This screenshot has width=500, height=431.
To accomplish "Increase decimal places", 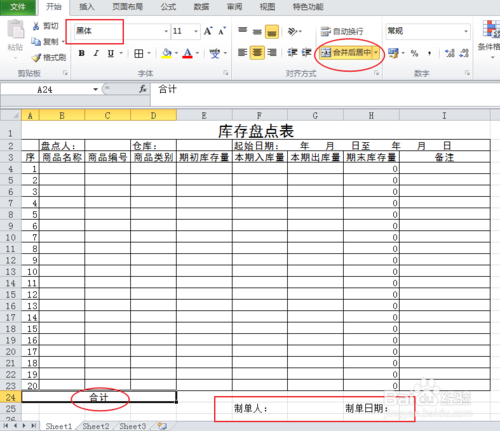I will click(450, 53).
